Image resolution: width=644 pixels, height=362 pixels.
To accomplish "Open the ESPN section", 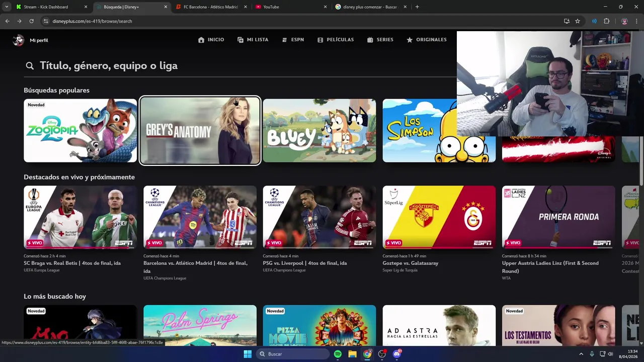I will coord(293,40).
